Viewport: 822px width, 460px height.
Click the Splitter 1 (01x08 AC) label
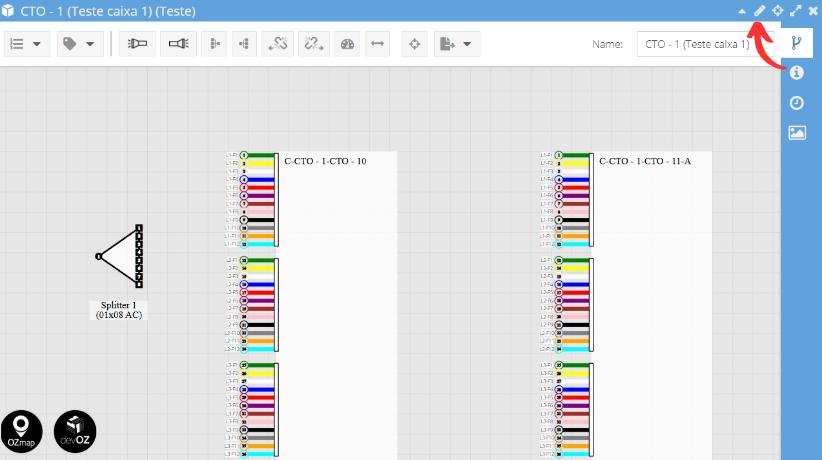point(119,310)
